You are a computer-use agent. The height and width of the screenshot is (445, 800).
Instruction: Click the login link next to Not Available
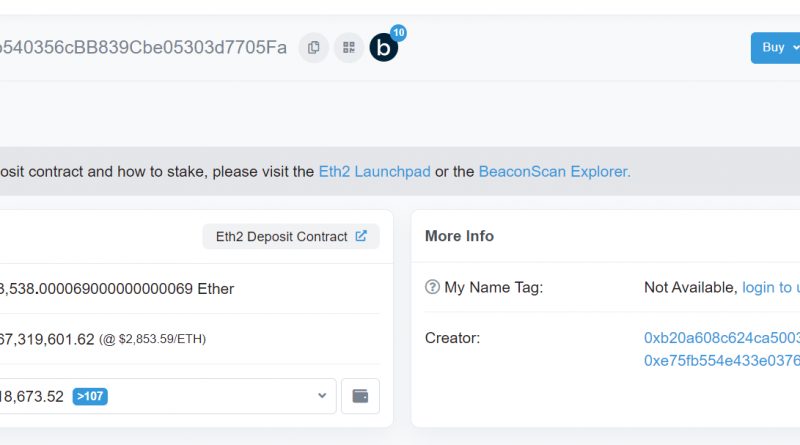(770, 288)
